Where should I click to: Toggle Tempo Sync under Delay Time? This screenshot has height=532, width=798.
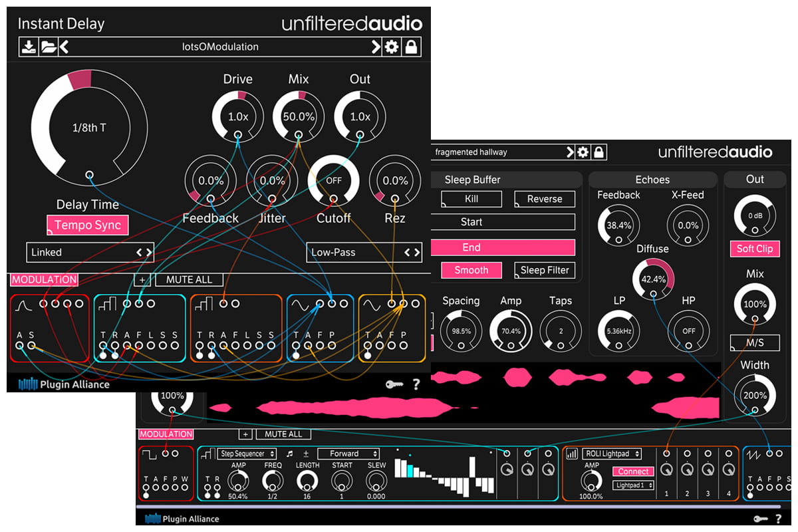click(88, 225)
